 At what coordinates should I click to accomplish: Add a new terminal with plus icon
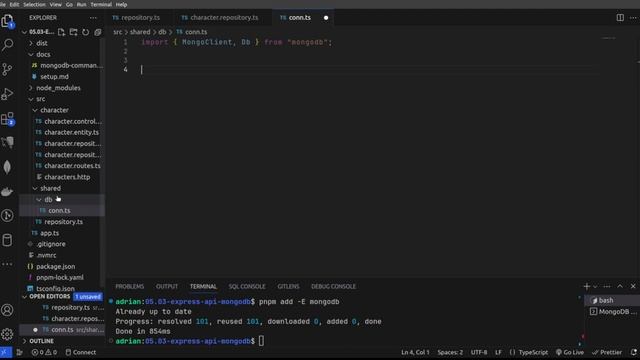click(587, 286)
